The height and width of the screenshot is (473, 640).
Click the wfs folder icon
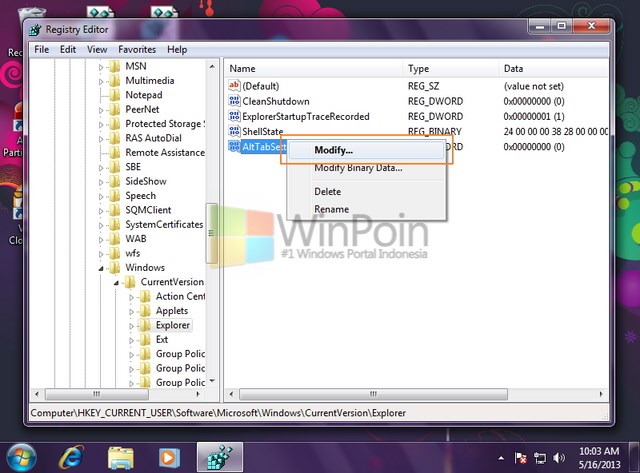click(115, 253)
